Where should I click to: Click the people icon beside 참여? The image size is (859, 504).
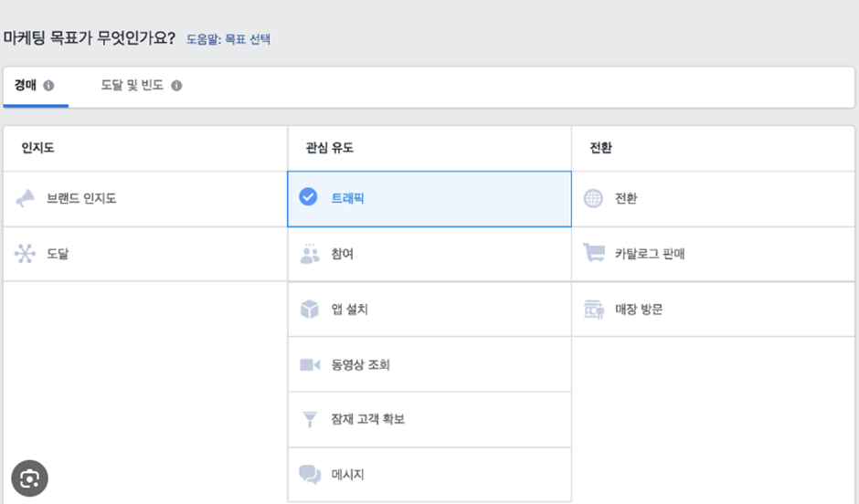click(310, 254)
